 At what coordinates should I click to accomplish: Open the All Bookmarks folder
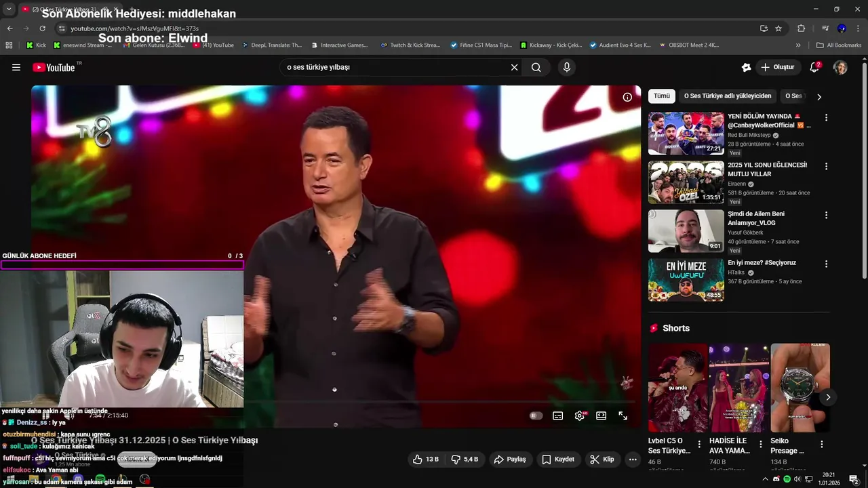pyautogui.click(x=839, y=45)
